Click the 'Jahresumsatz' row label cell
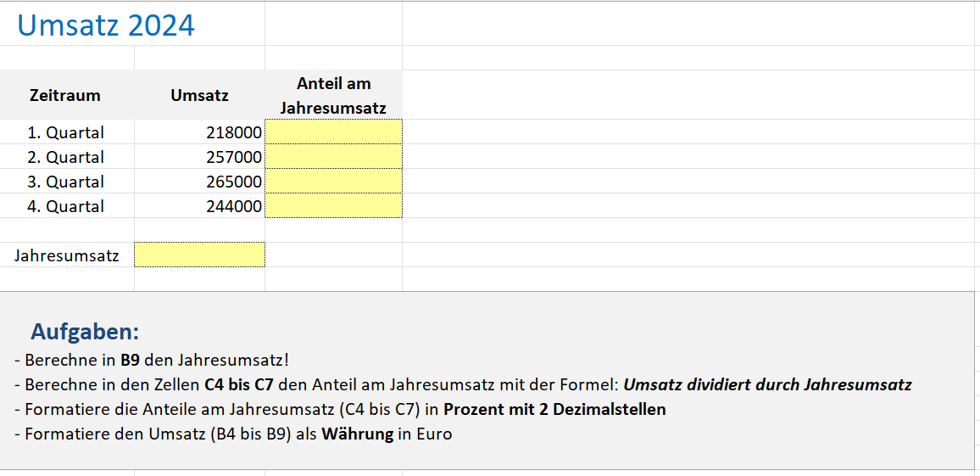This screenshot has height=476, width=980. click(66, 255)
